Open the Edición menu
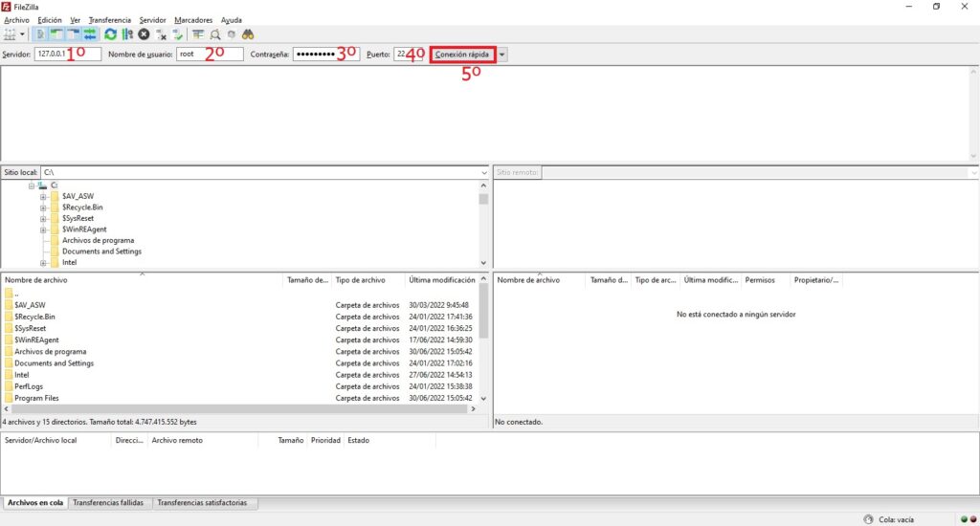The width and height of the screenshot is (980, 526). tap(50, 20)
